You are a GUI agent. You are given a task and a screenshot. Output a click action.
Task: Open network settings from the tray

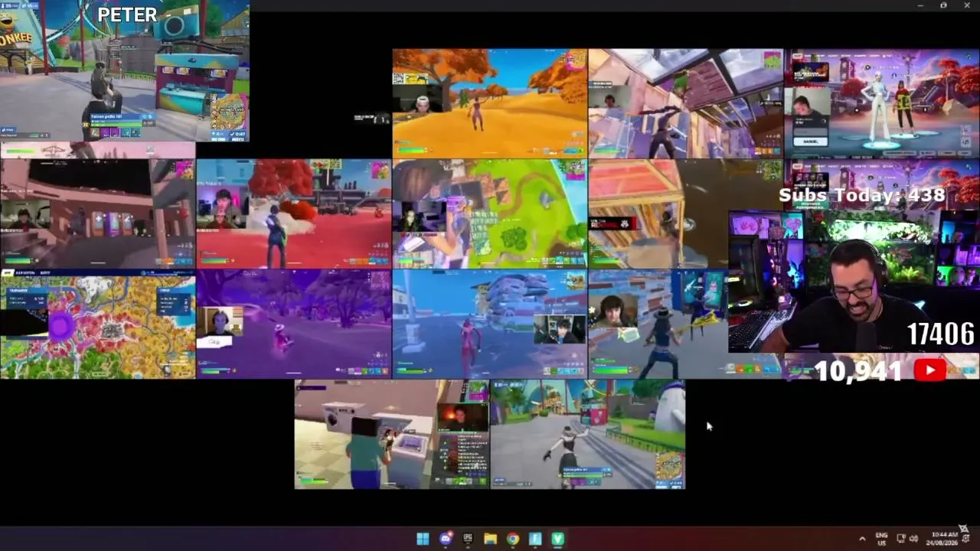point(901,539)
